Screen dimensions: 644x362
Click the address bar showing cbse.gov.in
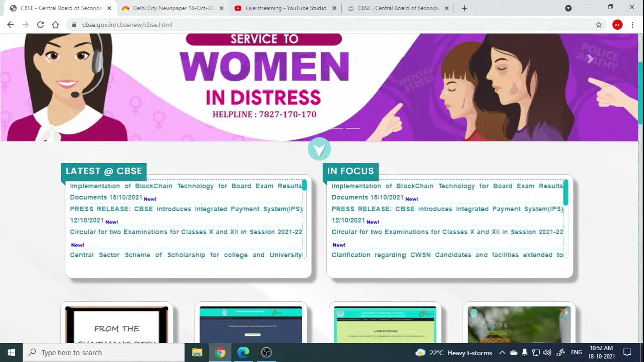click(332, 25)
